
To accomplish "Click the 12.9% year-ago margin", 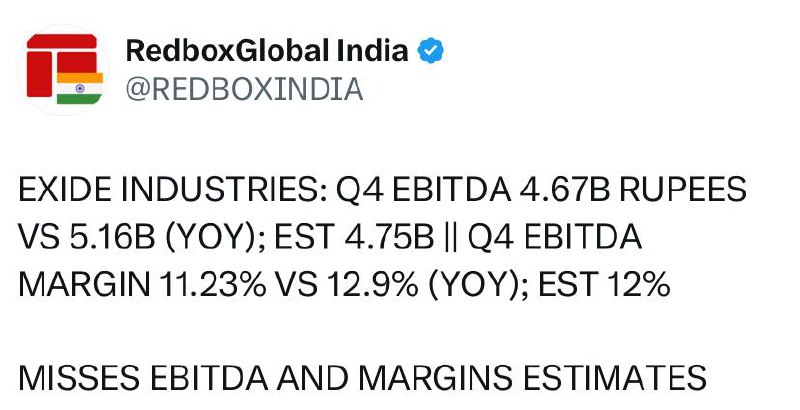I will pyautogui.click(x=373, y=285).
